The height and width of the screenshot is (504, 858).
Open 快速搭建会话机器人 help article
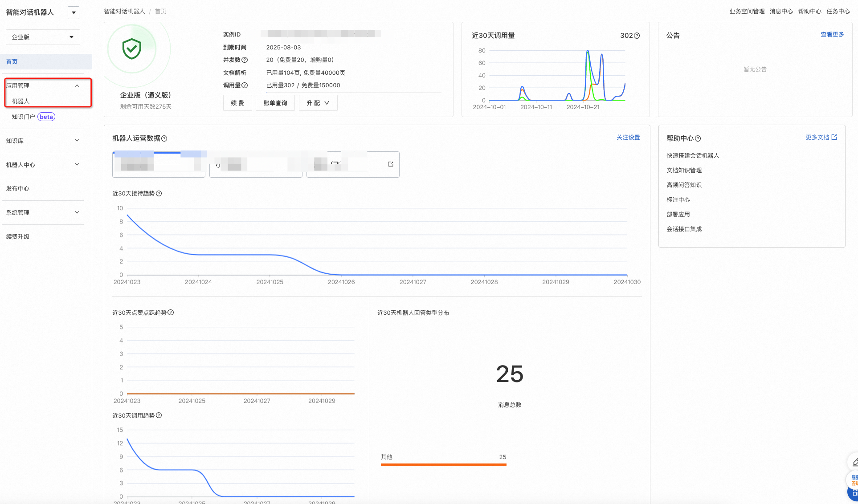(x=693, y=155)
